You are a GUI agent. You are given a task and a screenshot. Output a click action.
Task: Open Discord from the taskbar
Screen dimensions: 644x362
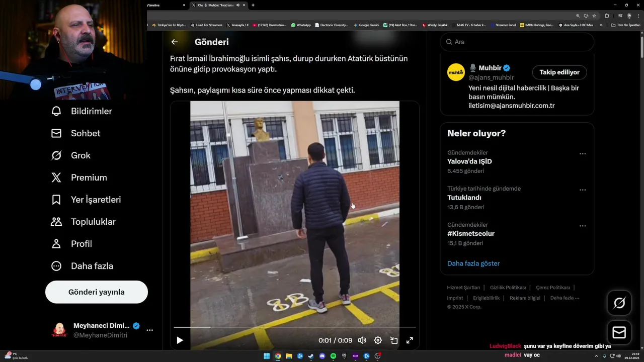pos(323,356)
